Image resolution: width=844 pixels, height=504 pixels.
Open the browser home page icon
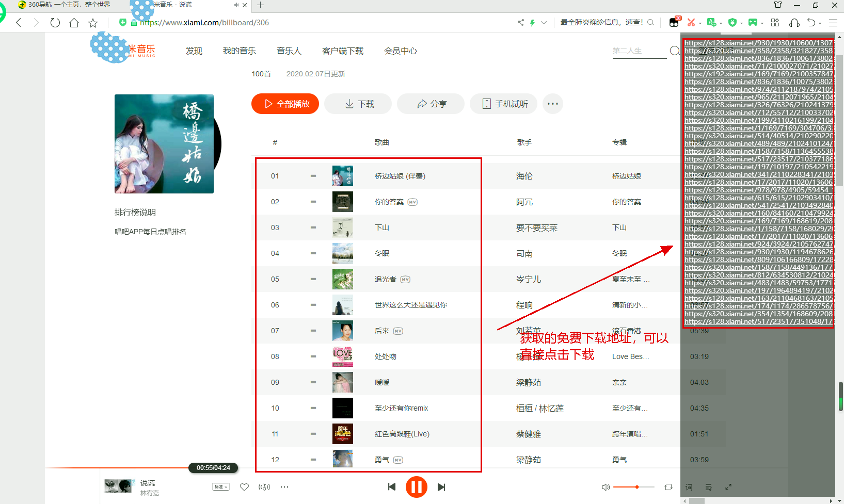[x=74, y=23]
